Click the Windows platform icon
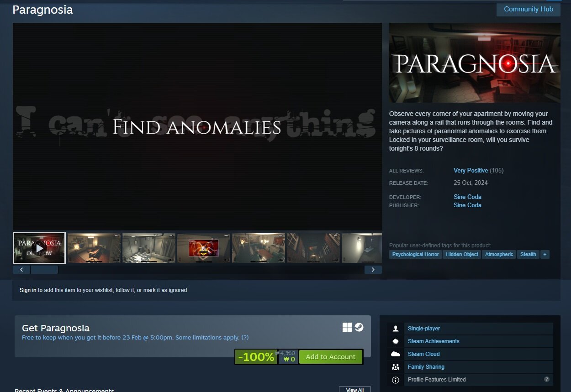 pyautogui.click(x=347, y=327)
